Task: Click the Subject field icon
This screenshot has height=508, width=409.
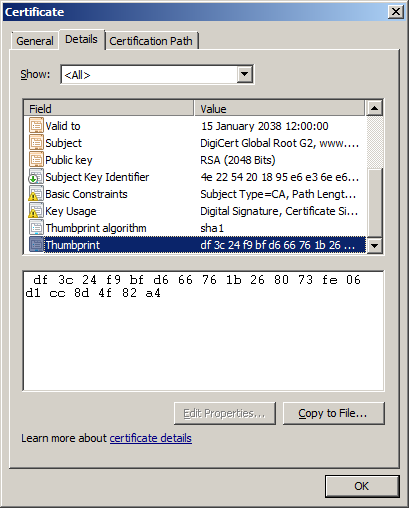Action: 36,143
